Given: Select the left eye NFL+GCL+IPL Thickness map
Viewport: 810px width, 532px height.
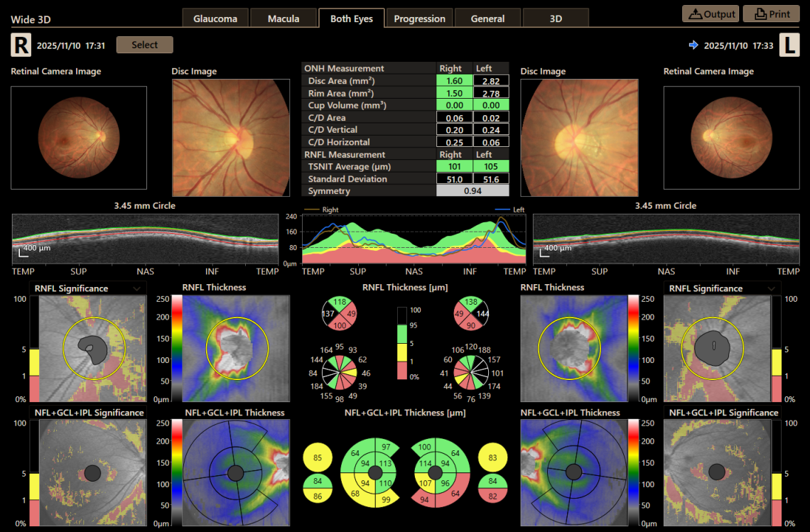Looking at the screenshot, I should [x=573, y=470].
